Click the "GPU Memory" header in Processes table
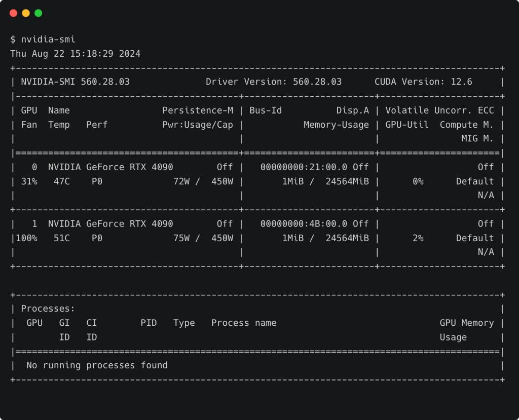The image size is (519, 420). (x=467, y=323)
